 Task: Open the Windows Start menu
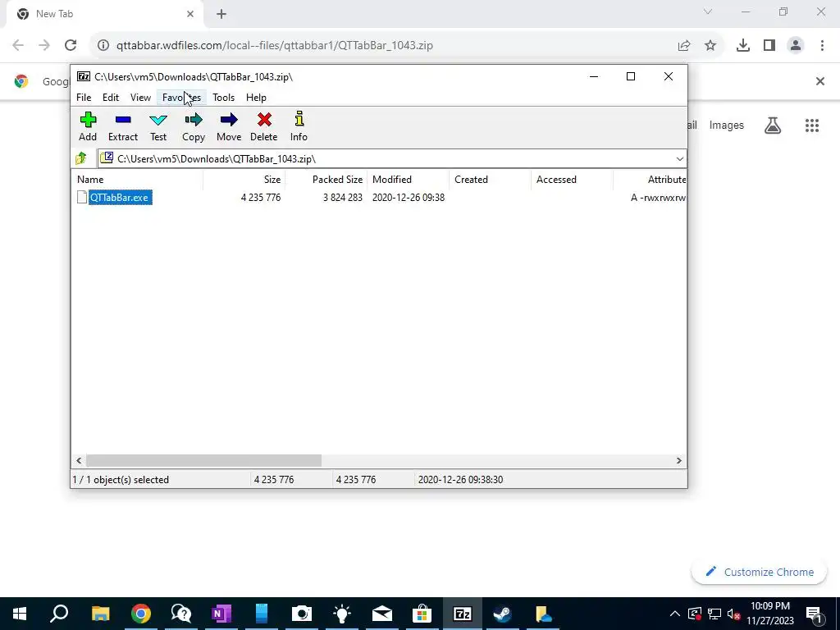[x=20, y=614]
